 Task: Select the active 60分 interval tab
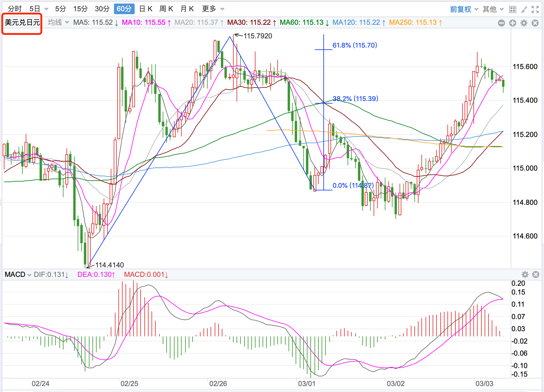pyautogui.click(x=124, y=9)
